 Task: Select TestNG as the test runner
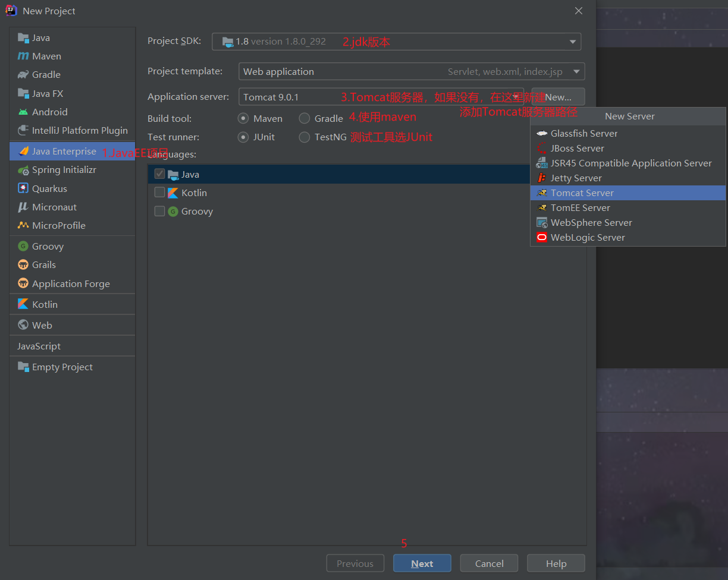tap(304, 137)
